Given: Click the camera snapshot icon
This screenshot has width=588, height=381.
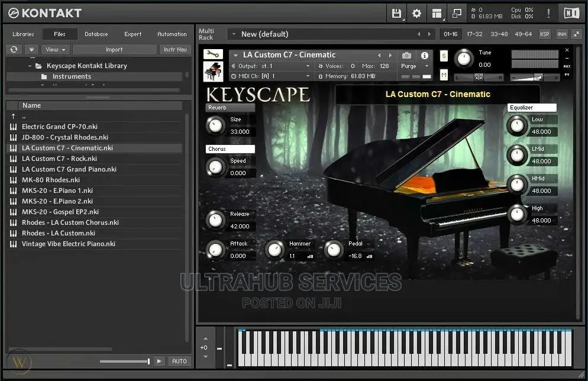Looking at the screenshot, I should pos(406,56).
